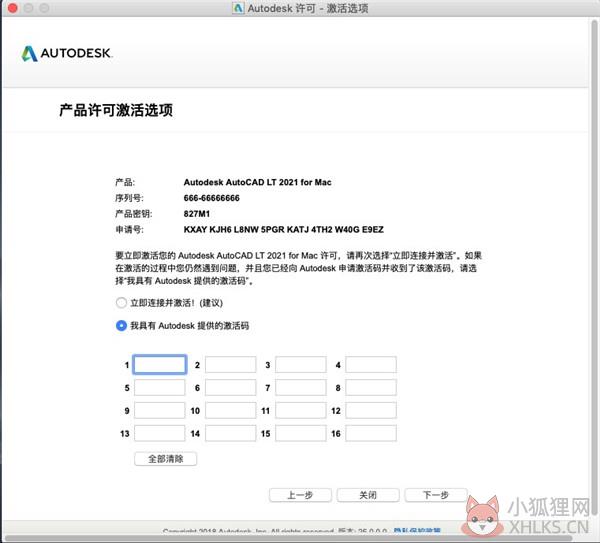This screenshot has height=543, width=600.
Task: Click activation code field 9
Action: point(160,411)
